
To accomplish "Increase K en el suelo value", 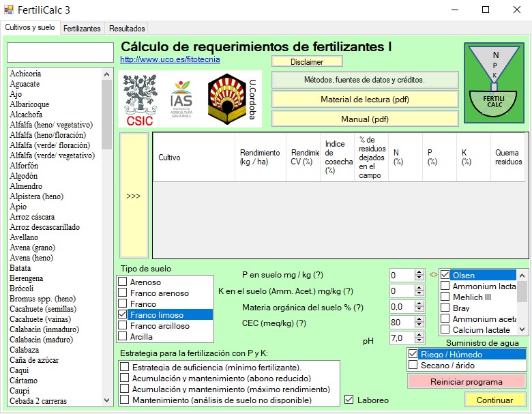I will coord(419,288).
